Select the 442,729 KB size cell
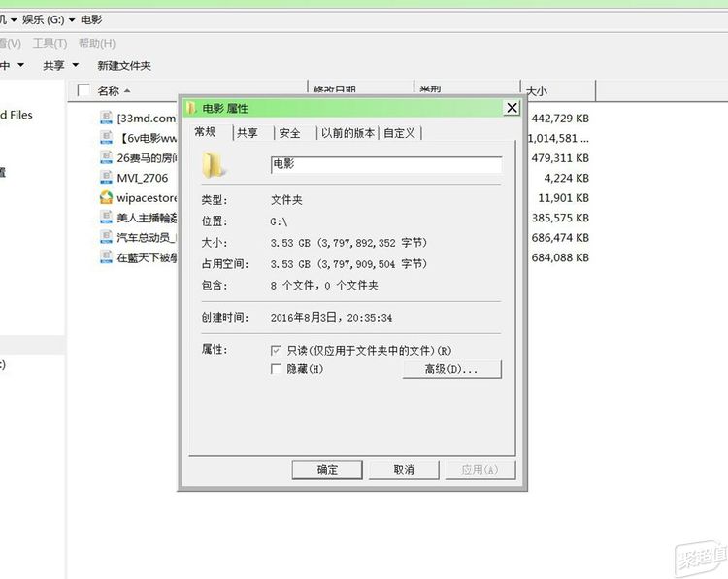Viewport: 728px width, 579px height. pos(560,119)
